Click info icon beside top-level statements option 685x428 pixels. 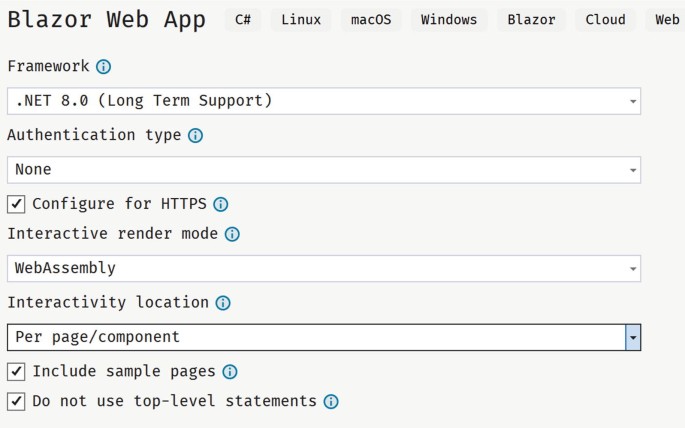[x=331, y=401]
